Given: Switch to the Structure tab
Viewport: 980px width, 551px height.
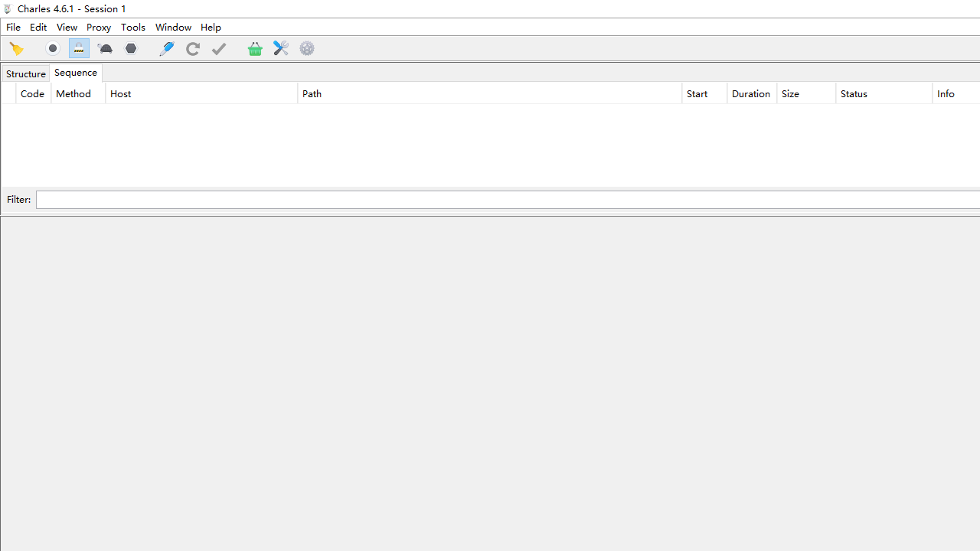Looking at the screenshot, I should pyautogui.click(x=25, y=73).
